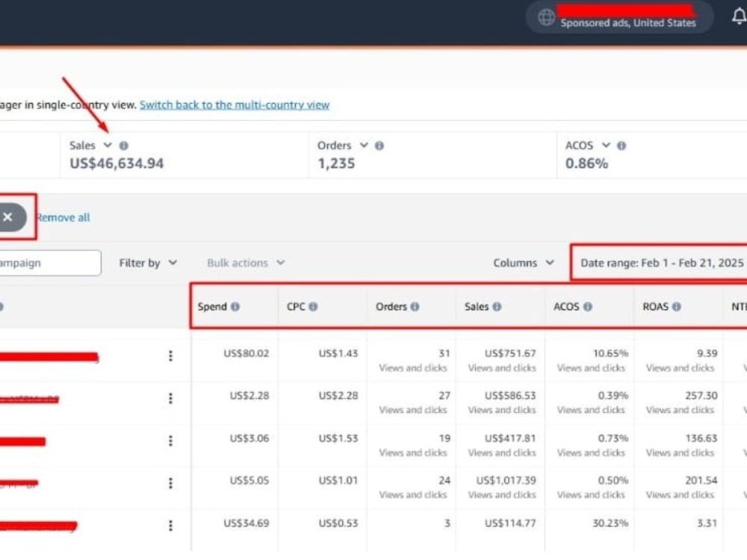Sort by Orders column header
The height and width of the screenshot is (560, 747).
tap(391, 307)
